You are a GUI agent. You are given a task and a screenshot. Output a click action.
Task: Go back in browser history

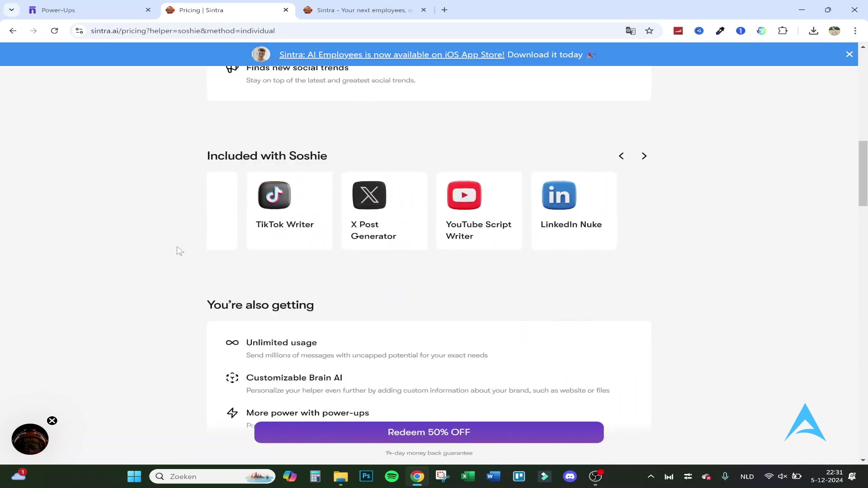tap(13, 31)
